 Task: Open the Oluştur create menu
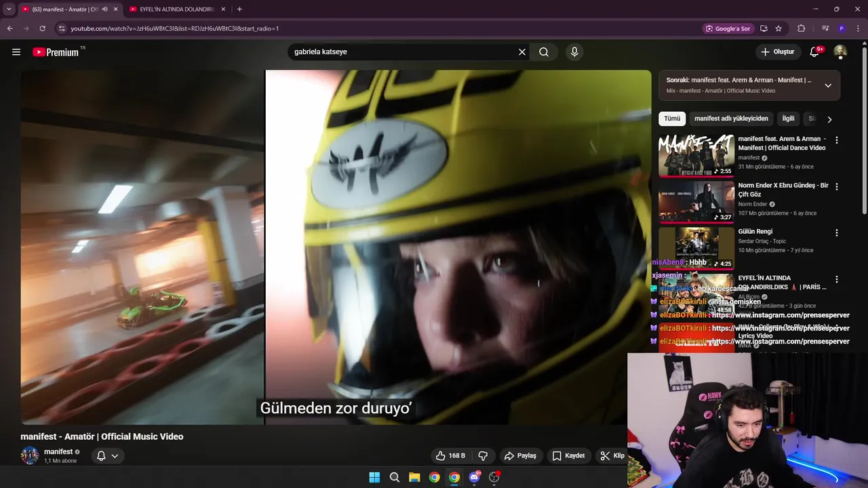(777, 52)
